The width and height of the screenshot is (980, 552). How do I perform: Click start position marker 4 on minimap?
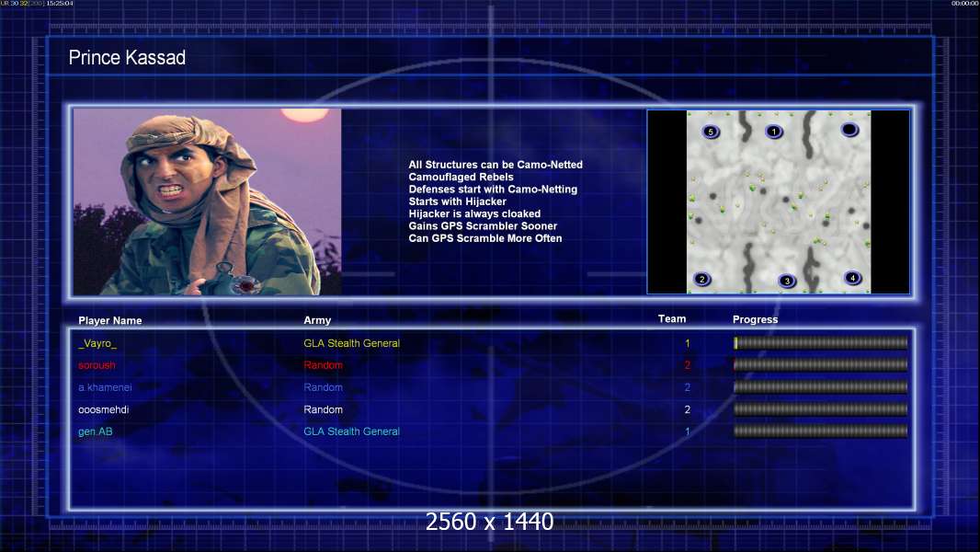pos(852,278)
